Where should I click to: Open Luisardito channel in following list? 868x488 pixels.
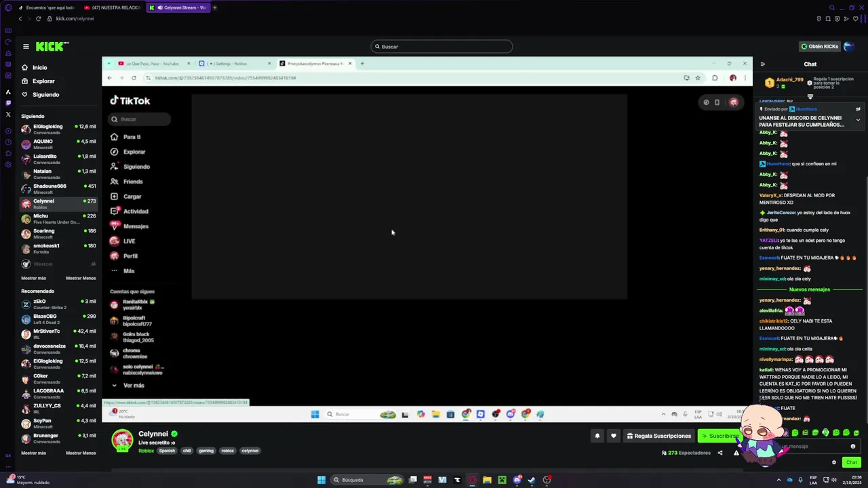coord(58,159)
